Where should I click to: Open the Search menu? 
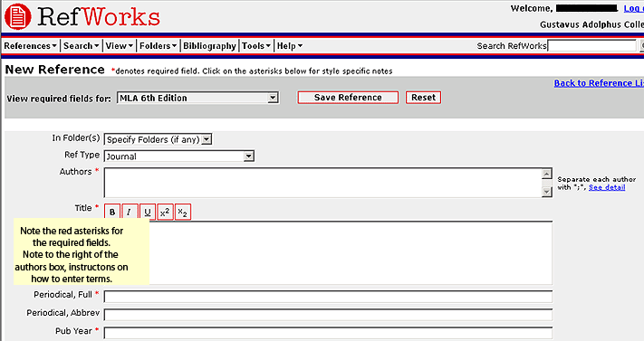click(81, 45)
